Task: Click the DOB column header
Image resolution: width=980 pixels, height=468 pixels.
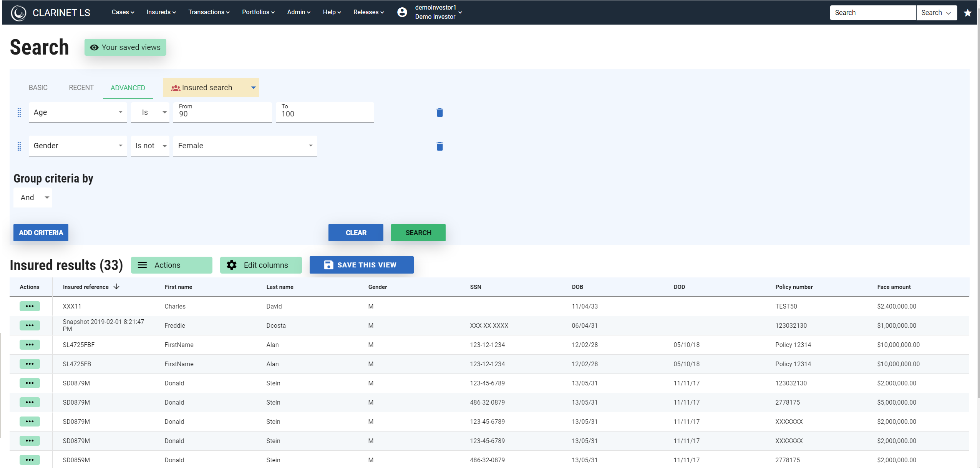Action: (x=577, y=287)
